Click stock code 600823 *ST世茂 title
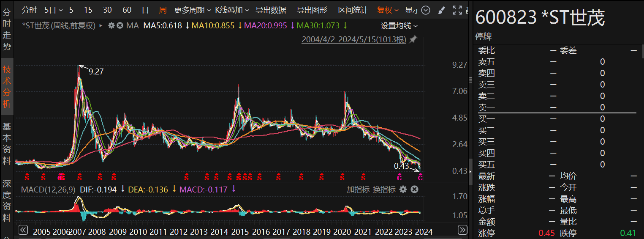644x239 pixels. 540,18
